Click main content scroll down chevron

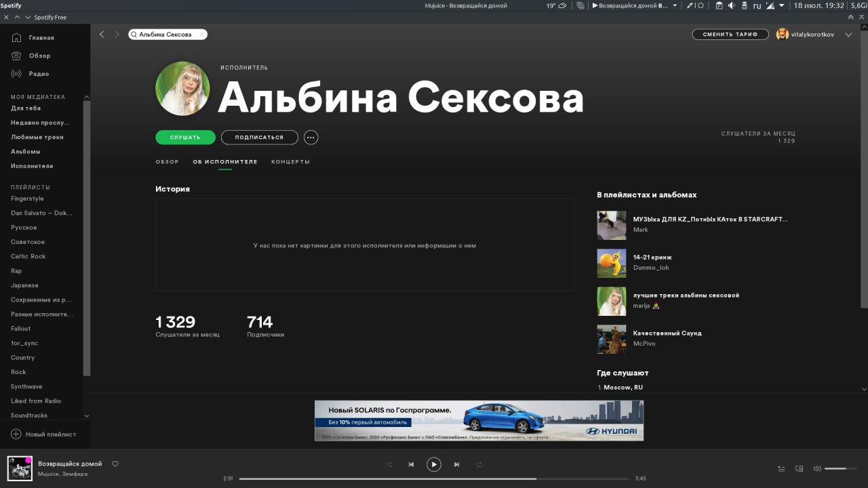click(x=863, y=389)
